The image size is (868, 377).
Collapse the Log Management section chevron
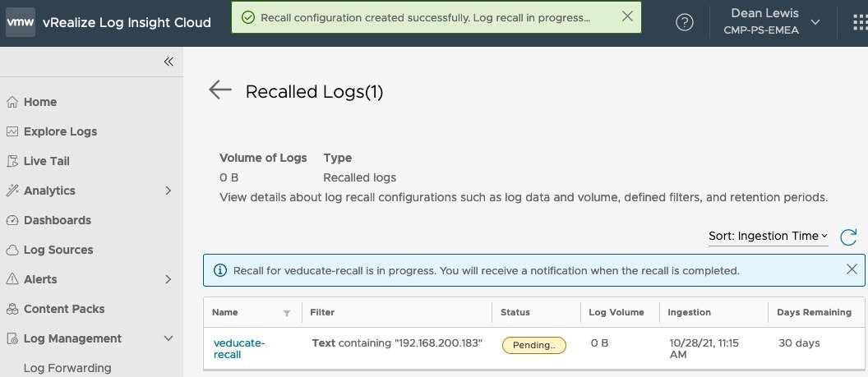point(169,338)
